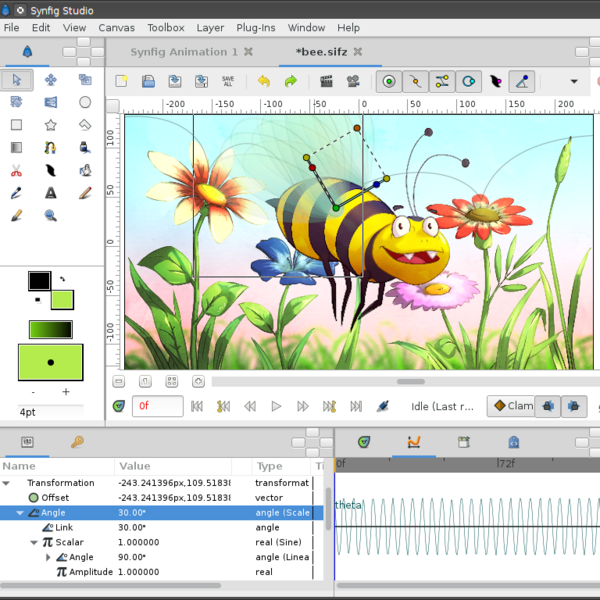Open the Layer menu
Image resolution: width=600 pixels, height=600 pixels.
point(210,28)
